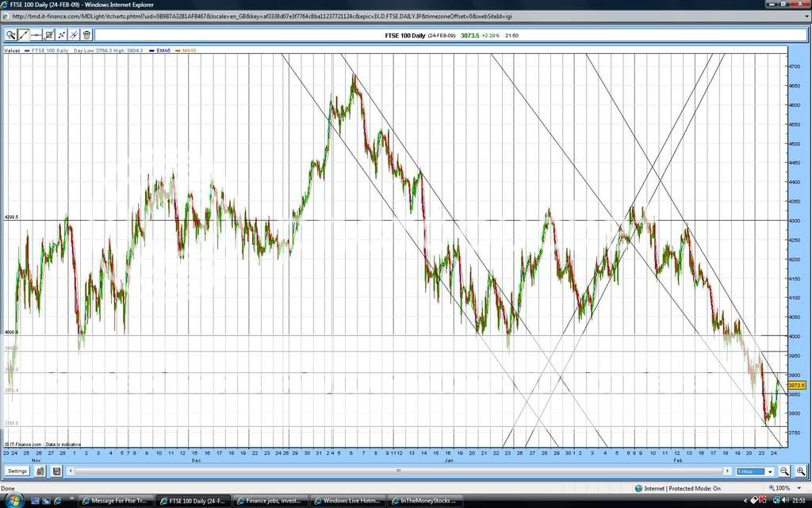Activate the delete all lines tool
Image resolution: width=812 pixels, height=508 pixels.
[x=73, y=35]
